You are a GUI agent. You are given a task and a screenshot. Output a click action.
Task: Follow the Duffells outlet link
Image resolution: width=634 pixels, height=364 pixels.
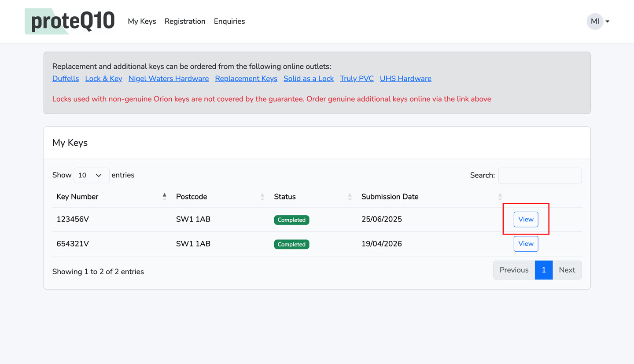click(66, 78)
